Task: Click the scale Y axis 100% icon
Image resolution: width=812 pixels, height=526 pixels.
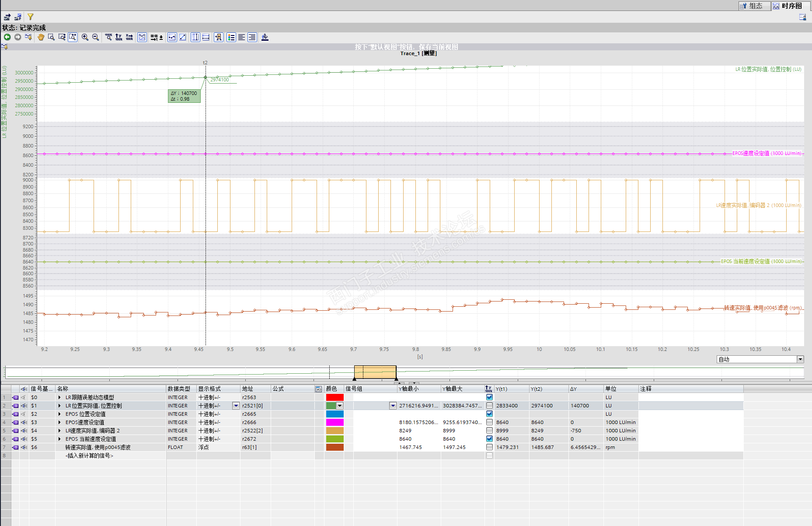Action: point(119,37)
